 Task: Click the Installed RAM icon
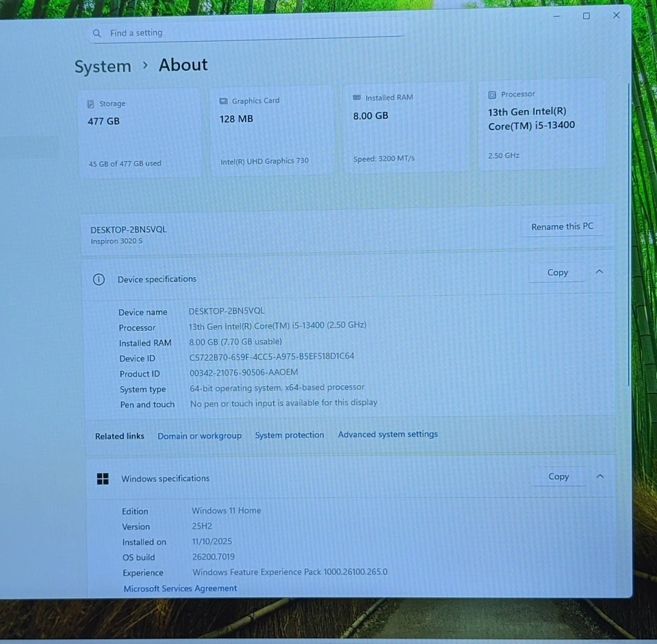(x=357, y=98)
